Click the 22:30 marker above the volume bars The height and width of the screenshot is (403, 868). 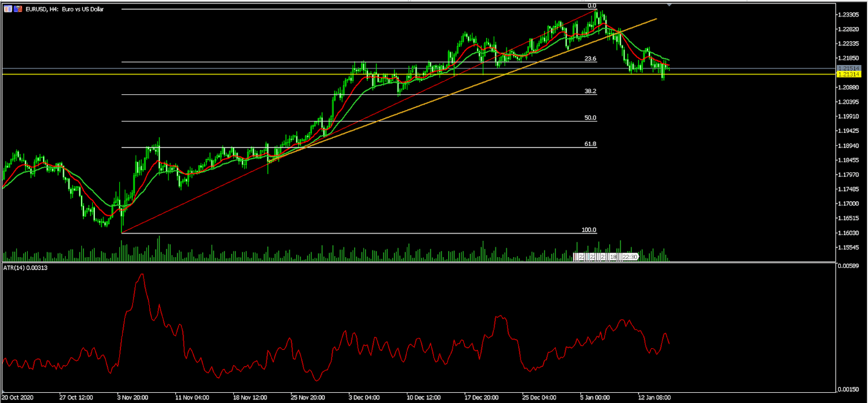coord(629,257)
